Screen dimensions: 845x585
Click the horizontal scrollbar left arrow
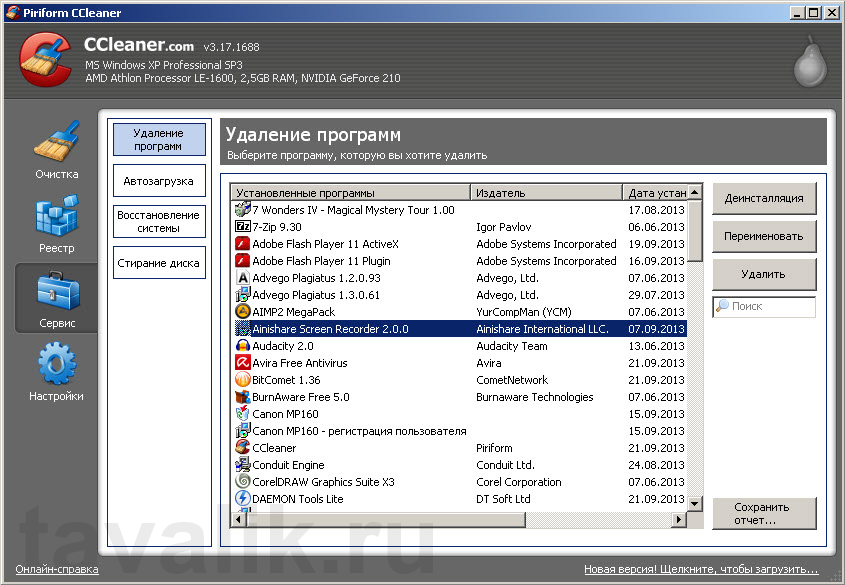239,519
